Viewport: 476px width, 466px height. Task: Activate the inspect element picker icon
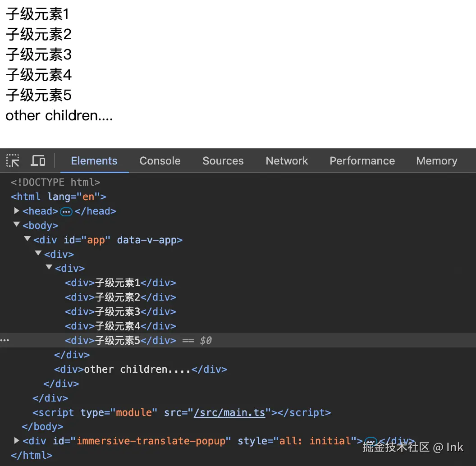(x=13, y=160)
